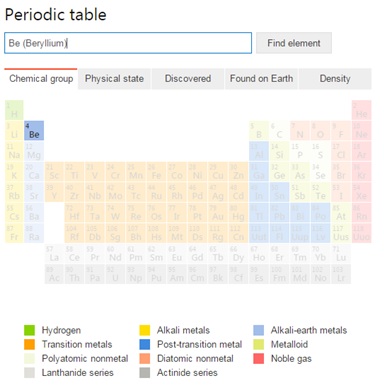Pick the La lanthanide element cell
The height and width of the screenshot is (390, 384).
(54, 254)
